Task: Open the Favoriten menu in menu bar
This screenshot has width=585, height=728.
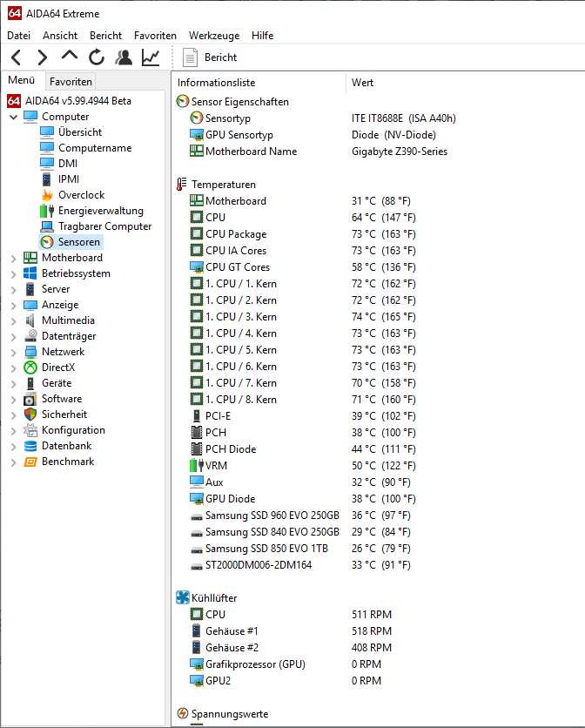Action: pos(155,36)
